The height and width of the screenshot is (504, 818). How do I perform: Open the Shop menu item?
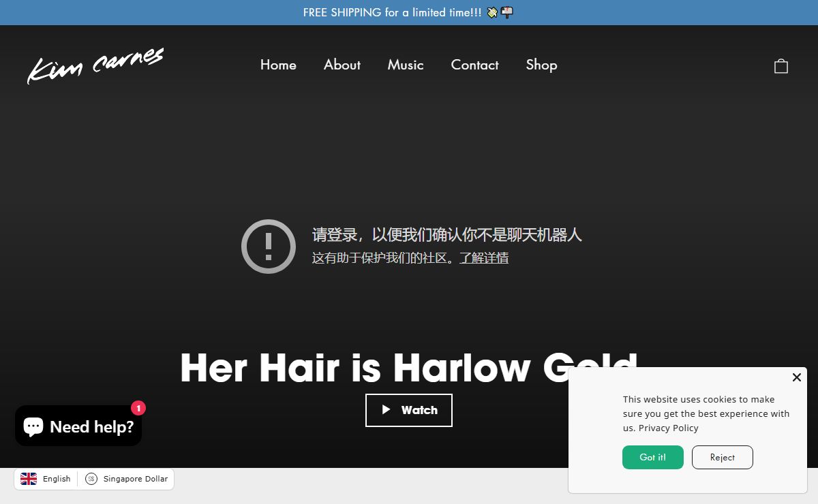541,65
